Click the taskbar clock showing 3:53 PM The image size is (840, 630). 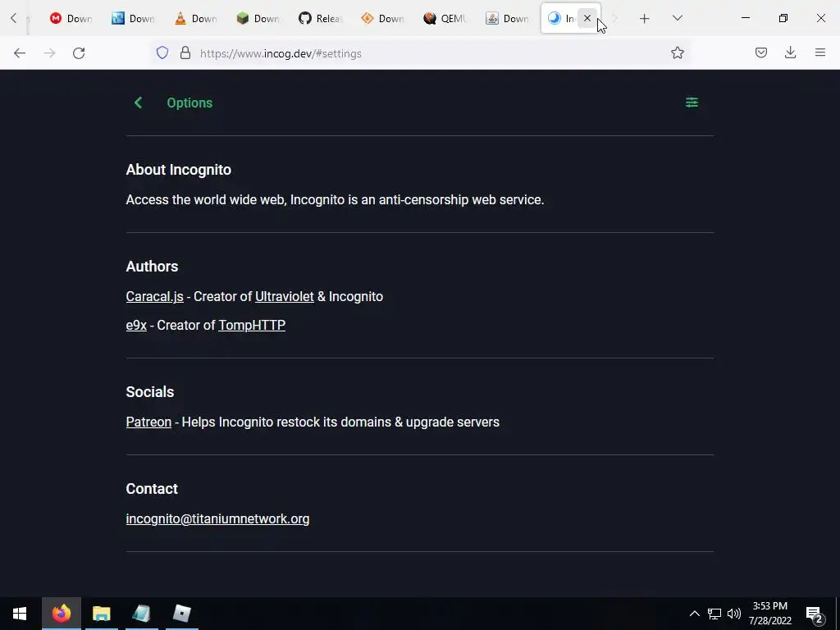[769, 614]
